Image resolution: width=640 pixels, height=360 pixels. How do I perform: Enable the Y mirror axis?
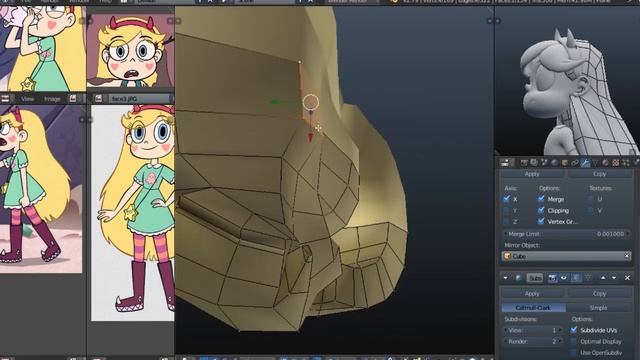507,210
